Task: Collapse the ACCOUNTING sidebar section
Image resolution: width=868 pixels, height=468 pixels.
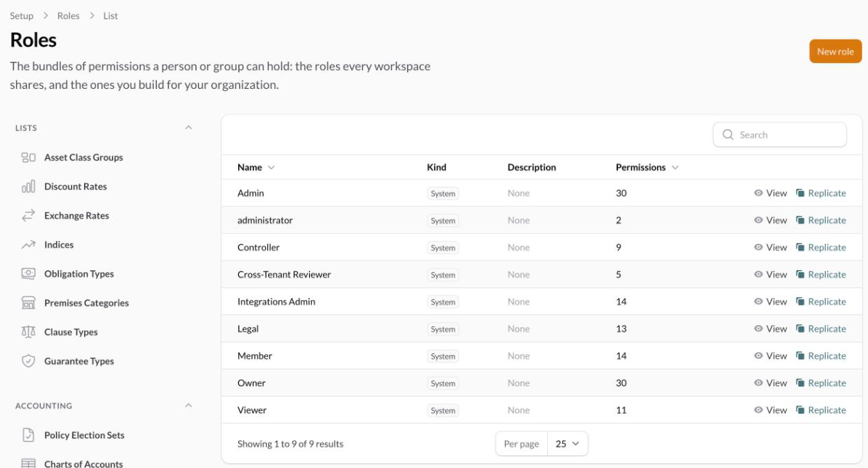Action: [188, 406]
